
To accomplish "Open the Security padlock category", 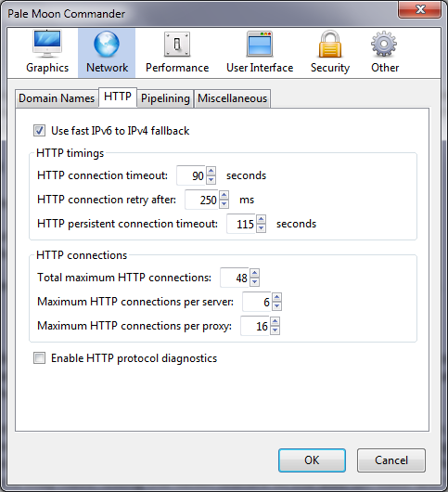I will point(330,52).
